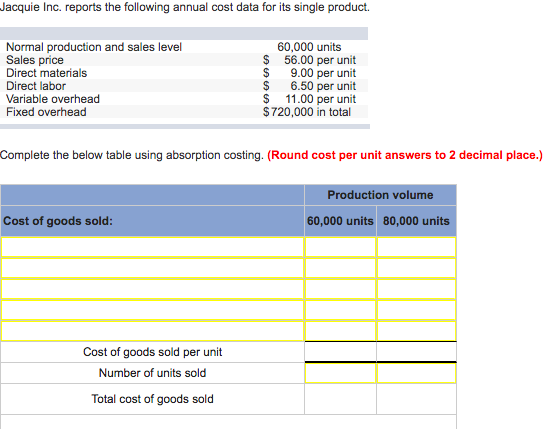Click Total cost of goods sold 80,000 cell

pos(417,399)
